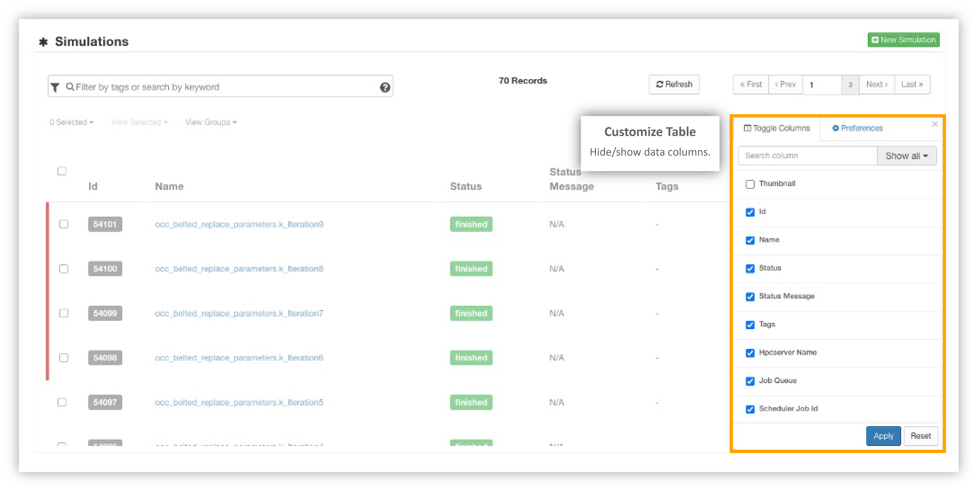
Task: Click the Status Message column header
Action: (571, 179)
